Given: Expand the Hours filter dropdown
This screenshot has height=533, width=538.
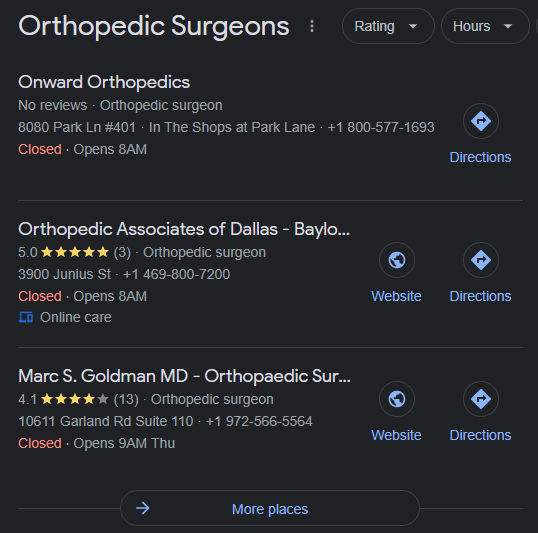Looking at the screenshot, I should point(485,26).
